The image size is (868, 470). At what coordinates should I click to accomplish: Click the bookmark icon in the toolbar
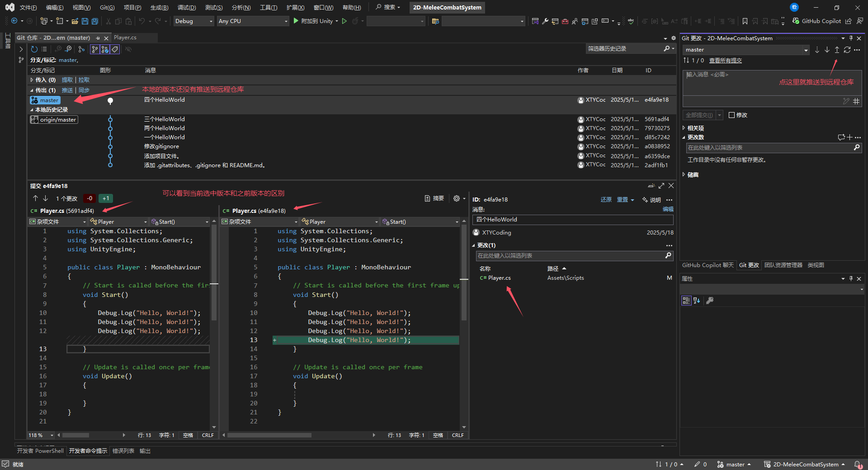click(x=745, y=21)
